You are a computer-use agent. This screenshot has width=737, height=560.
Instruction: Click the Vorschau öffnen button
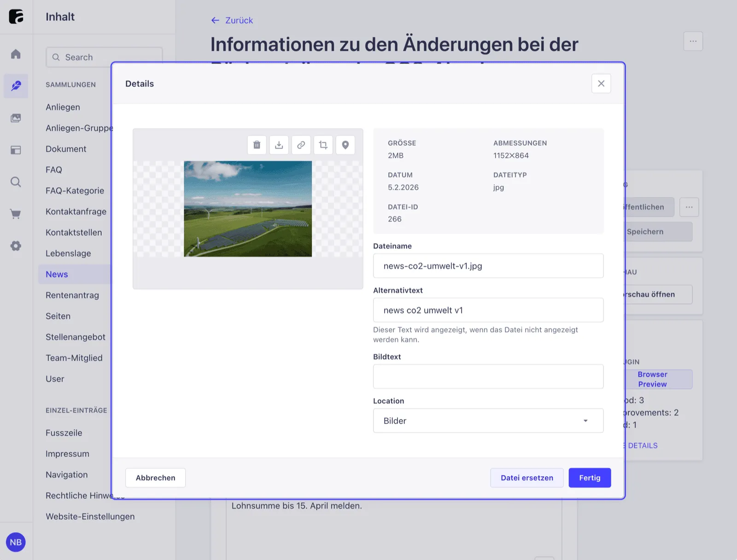(x=659, y=294)
